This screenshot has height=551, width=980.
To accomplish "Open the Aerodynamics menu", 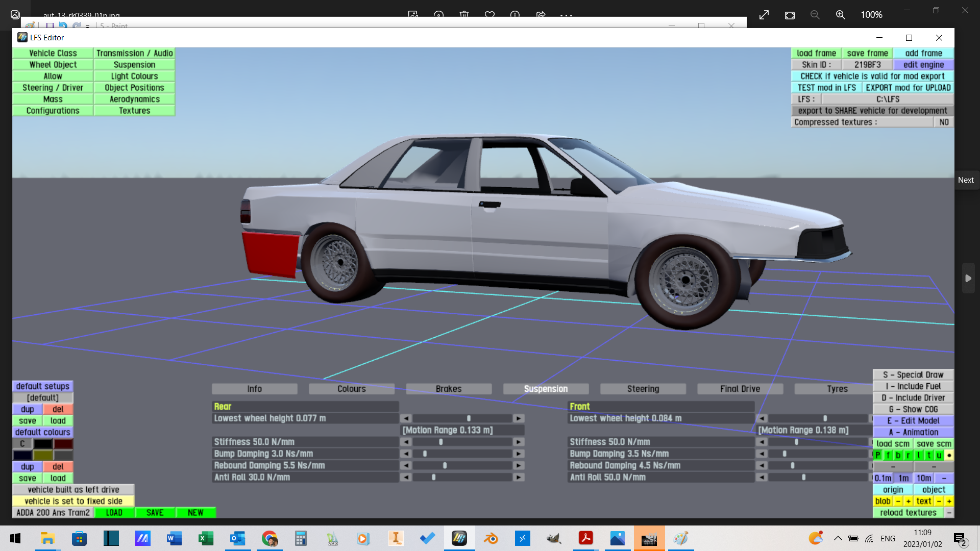I will click(134, 99).
